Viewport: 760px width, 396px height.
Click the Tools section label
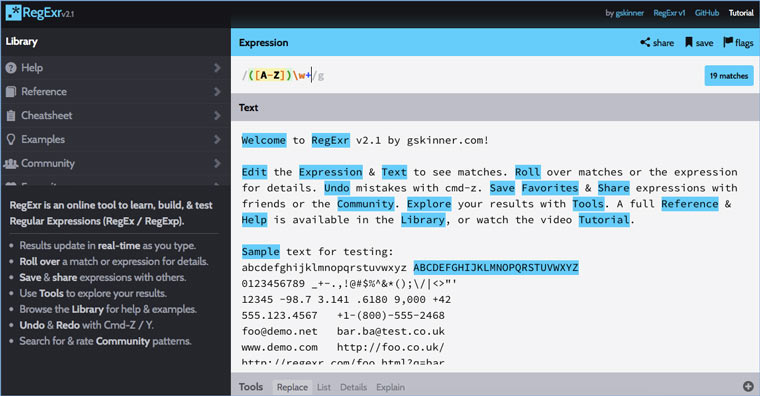click(251, 386)
